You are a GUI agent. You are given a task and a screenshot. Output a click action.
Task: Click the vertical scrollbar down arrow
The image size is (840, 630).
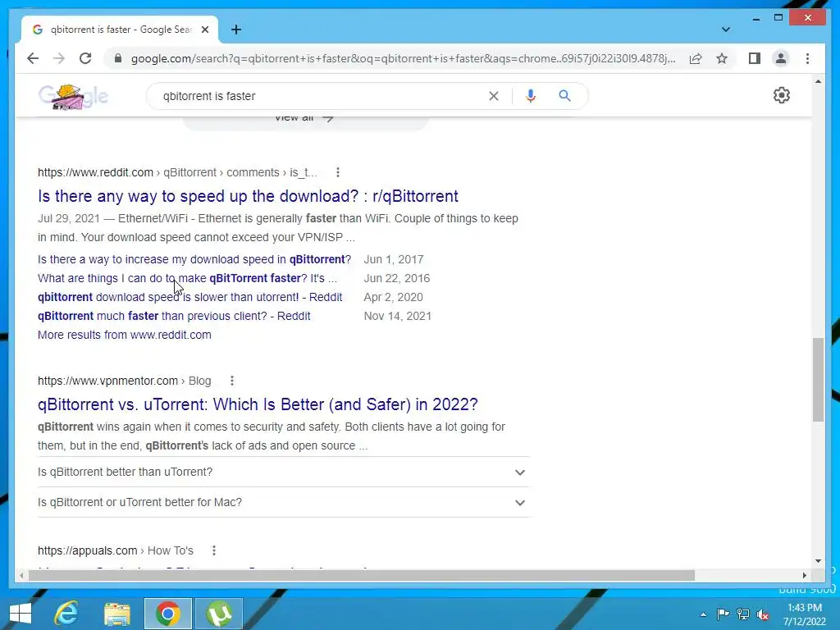818,561
